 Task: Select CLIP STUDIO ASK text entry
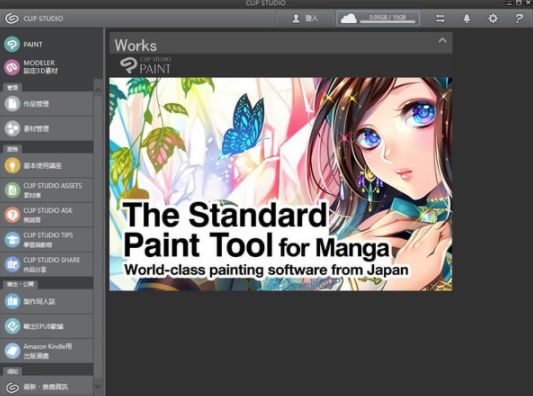pyautogui.click(x=48, y=211)
